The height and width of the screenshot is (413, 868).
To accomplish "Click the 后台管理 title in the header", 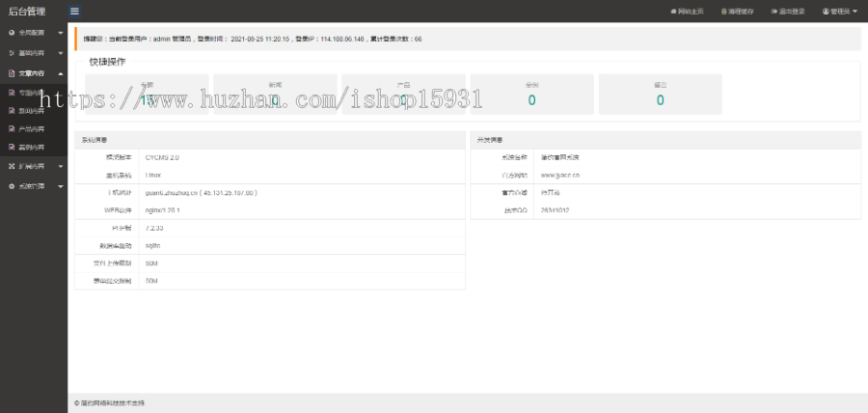I will click(x=27, y=11).
